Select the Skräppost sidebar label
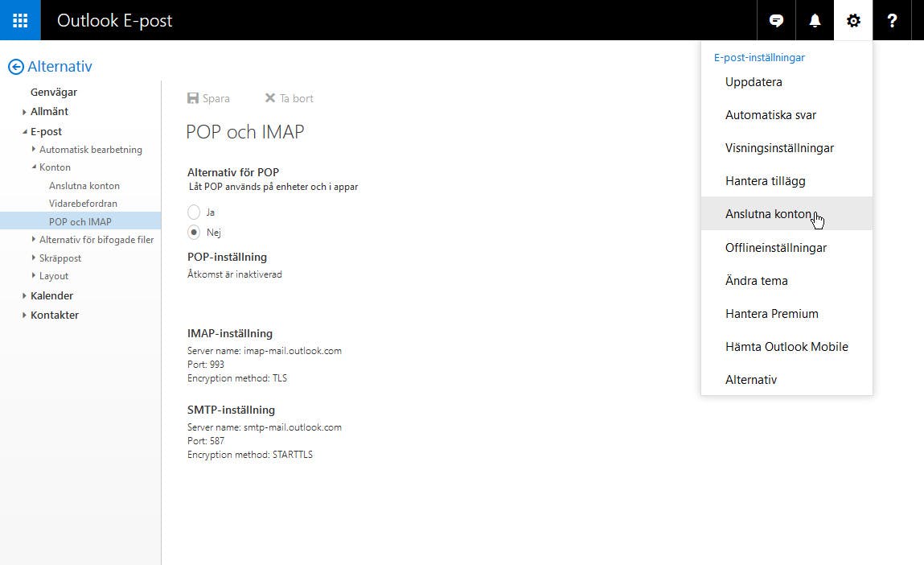 pos(60,258)
